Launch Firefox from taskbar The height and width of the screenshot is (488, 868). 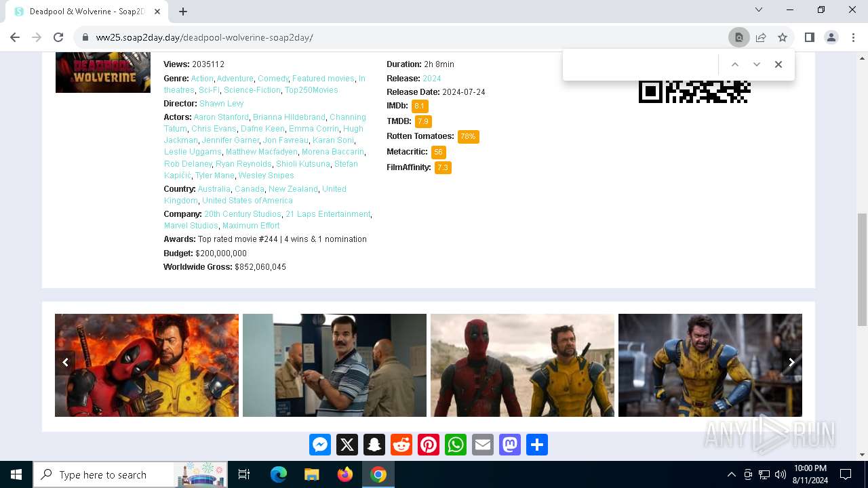click(x=345, y=474)
